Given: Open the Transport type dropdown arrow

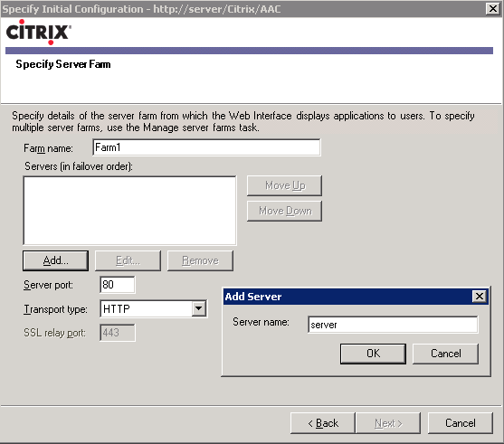Looking at the screenshot, I should [199, 308].
